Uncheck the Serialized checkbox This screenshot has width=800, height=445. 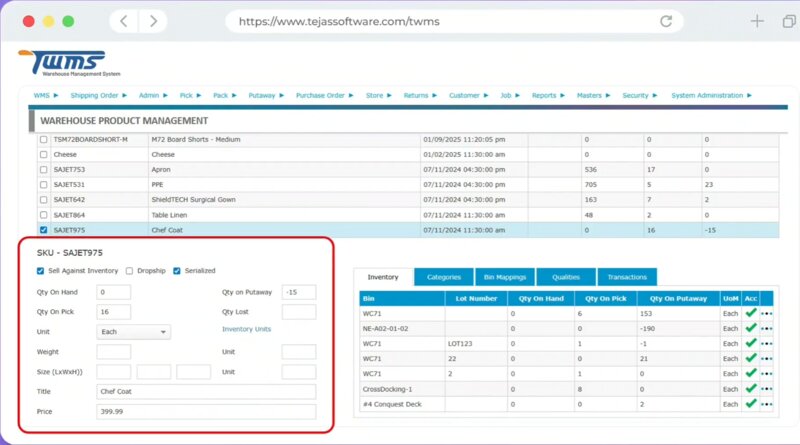point(177,271)
